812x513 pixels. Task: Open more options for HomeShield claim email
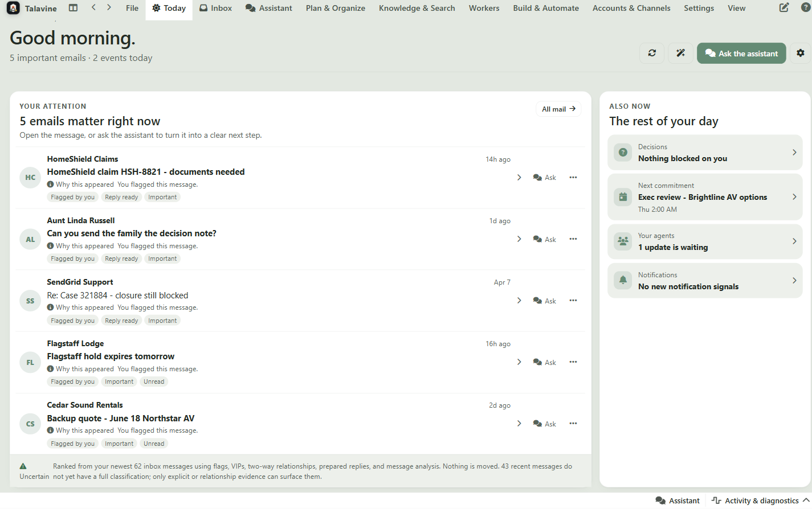(x=573, y=178)
